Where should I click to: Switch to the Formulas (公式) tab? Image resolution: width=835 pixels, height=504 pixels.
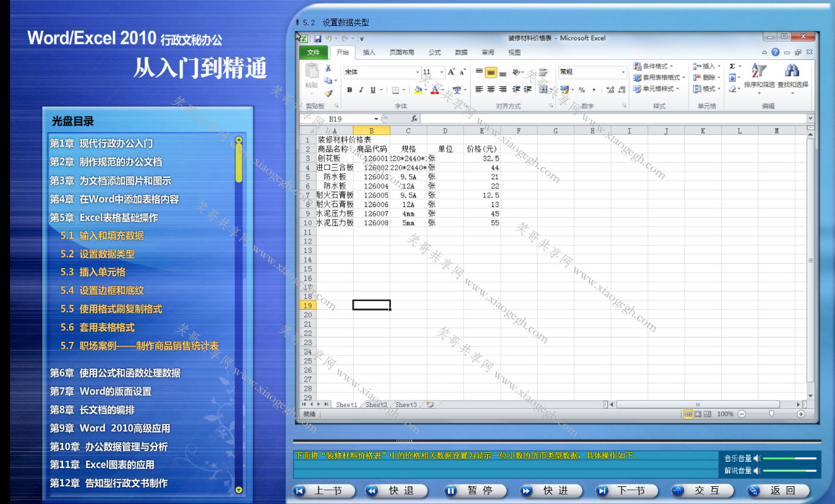pos(435,52)
